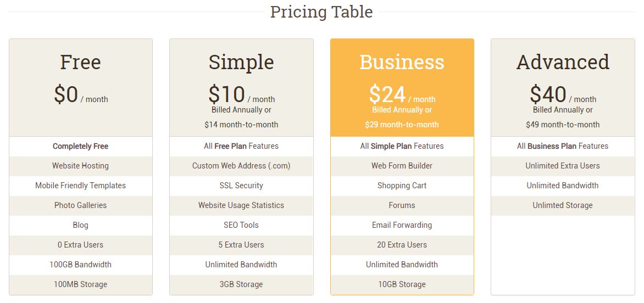This screenshot has height=303, width=644.
Task: Select the 100MB Storage row
Action: (80, 284)
